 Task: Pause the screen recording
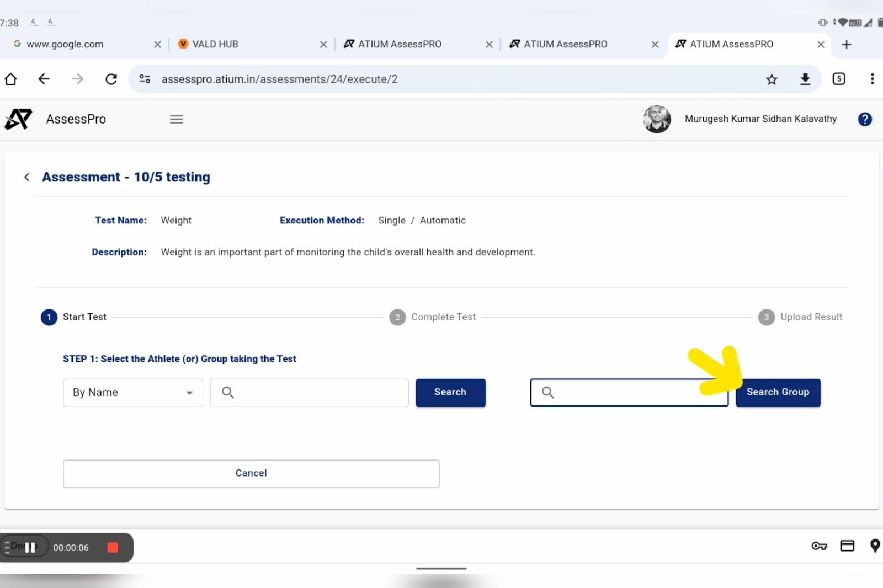pyautogui.click(x=30, y=547)
